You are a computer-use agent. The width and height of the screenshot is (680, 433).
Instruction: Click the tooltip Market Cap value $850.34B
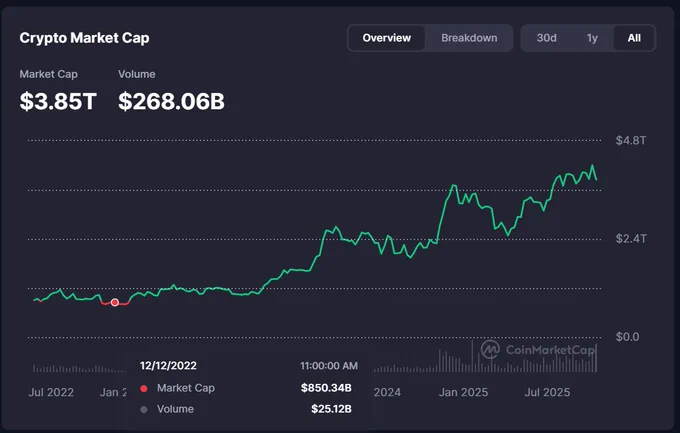click(x=326, y=387)
